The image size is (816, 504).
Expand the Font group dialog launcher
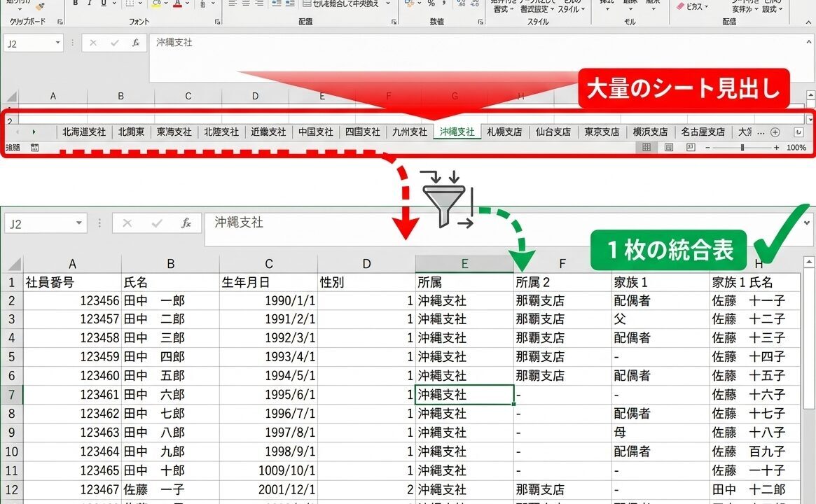216,22
